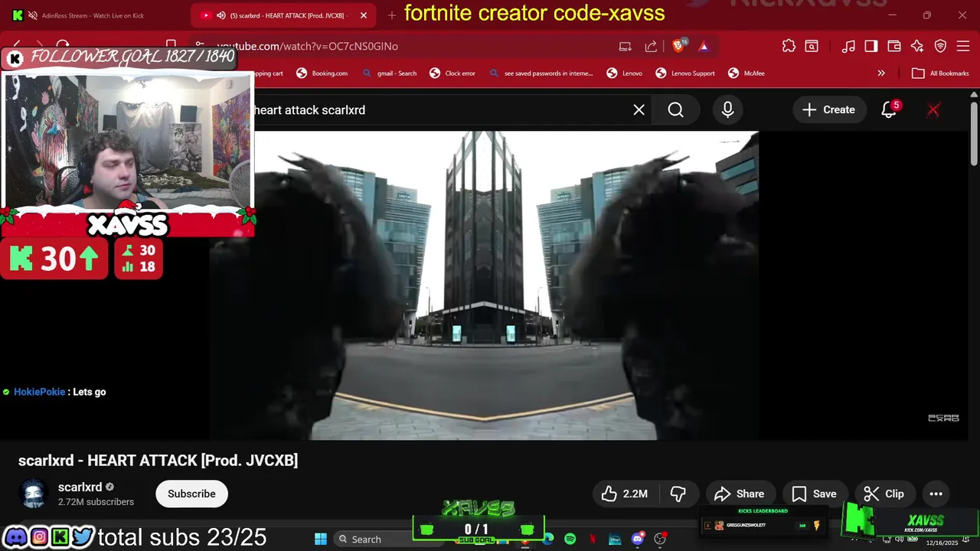Like the HEART ATTACK video
The height and width of the screenshot is (551, 980).
click(x=625, y=494)
